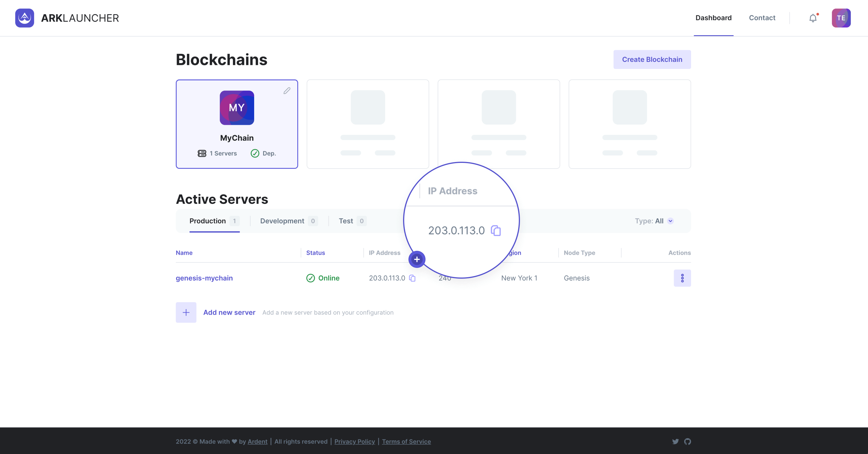The image size is (868, 454).
Task: Click the magnifier plus zoom icon
Action: click(417, 259)
